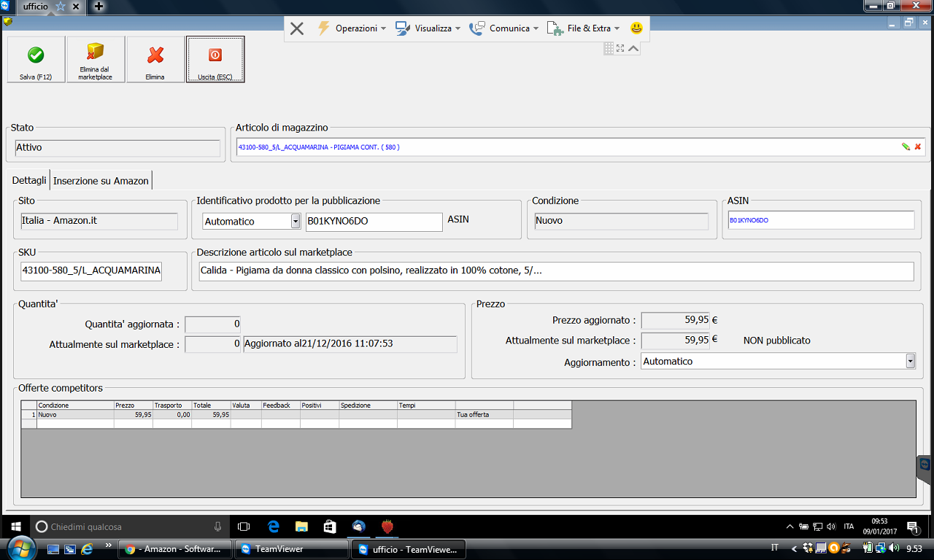Click the TeamViewer icon on remote taskbar

coord(358,526)
